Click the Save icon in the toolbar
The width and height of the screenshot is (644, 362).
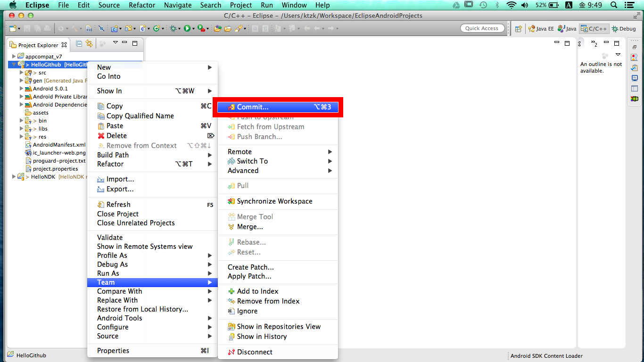click(26, 28)
